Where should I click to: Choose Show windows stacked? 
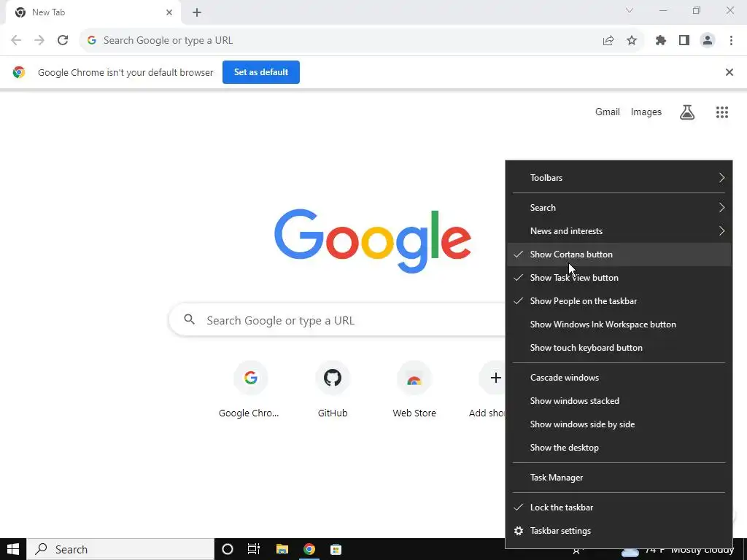(619, 401)
